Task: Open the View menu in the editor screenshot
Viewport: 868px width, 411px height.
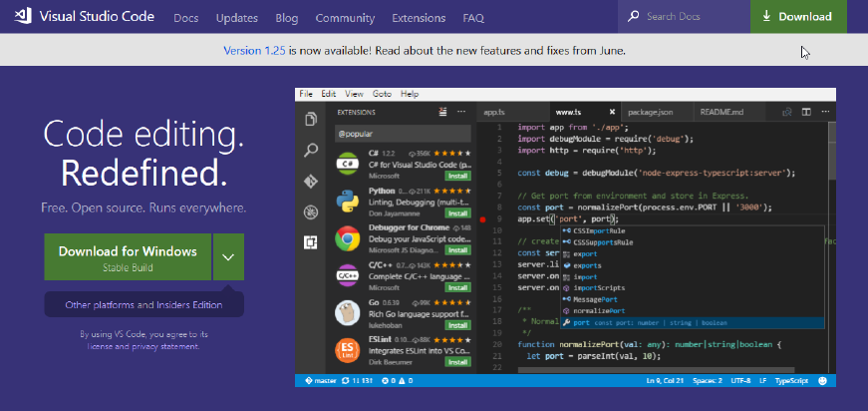Action: (x=355, y=94)
